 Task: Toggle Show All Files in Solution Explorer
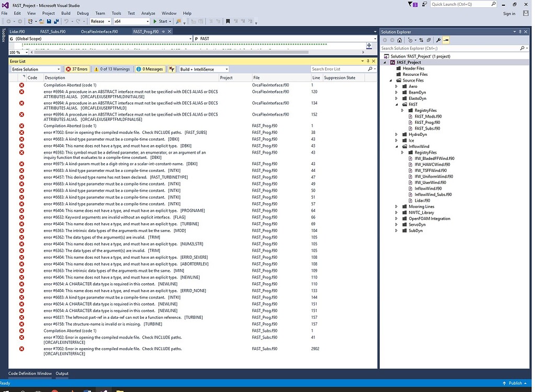pos(428,40)
